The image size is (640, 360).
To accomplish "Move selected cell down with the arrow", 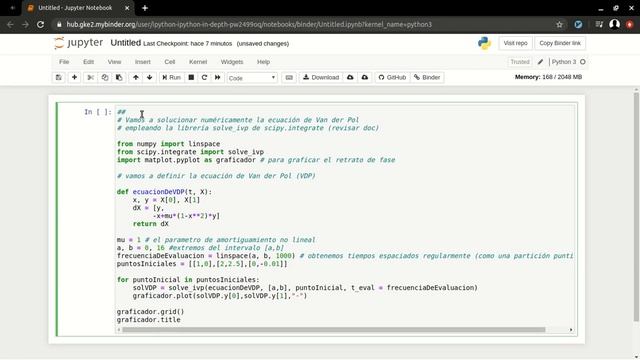I will tap(149, 78).
